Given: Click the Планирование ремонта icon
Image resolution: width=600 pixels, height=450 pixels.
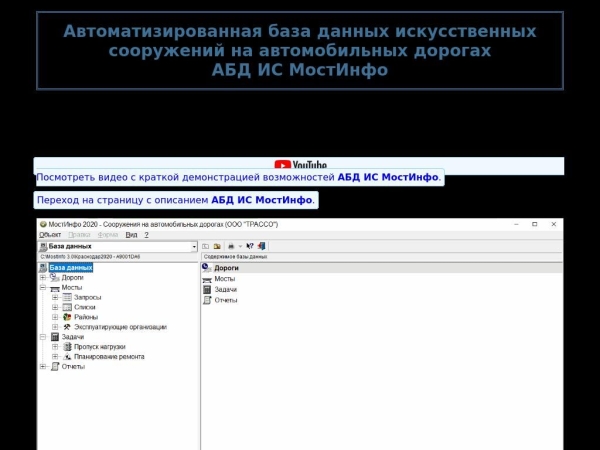Looking at the screenshot, I should (x=67, y=357).
